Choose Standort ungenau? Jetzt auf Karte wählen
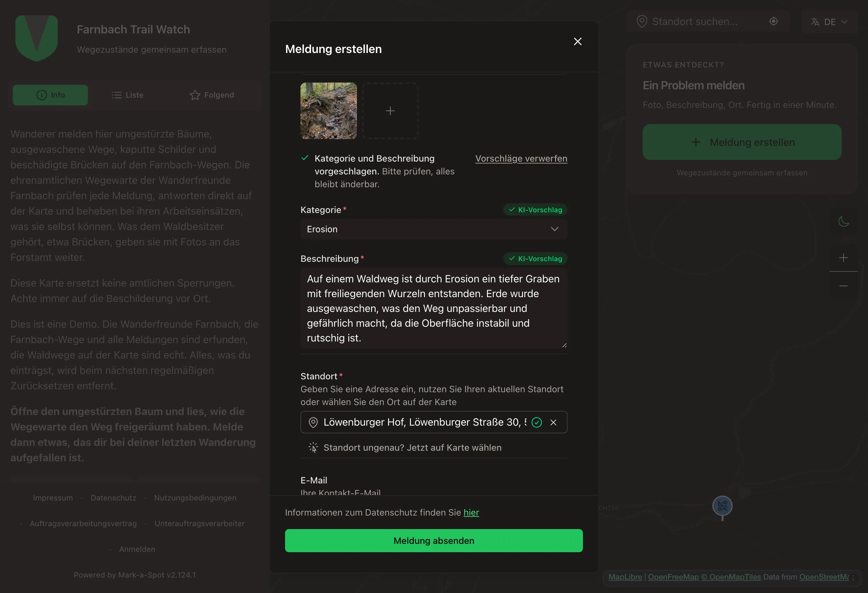The height and width of the screenshot is (593, 868). coord(405,447)
